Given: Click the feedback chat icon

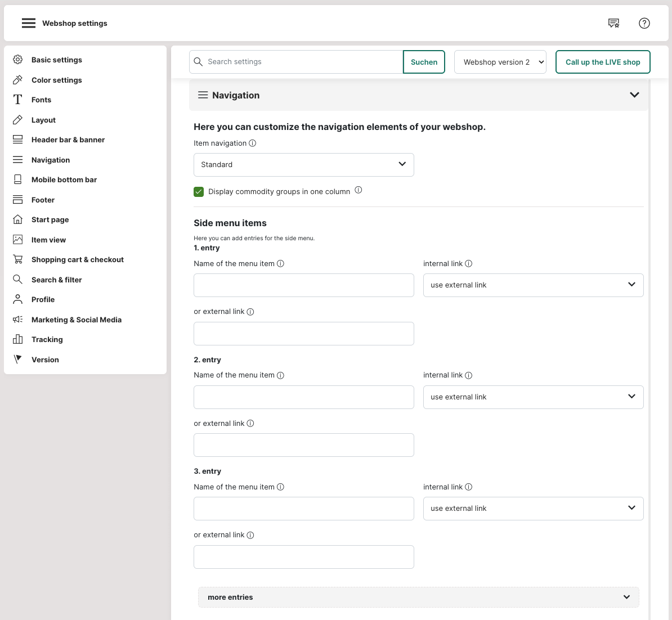Looking at the screenshot, I should click(x=613, y=23).
